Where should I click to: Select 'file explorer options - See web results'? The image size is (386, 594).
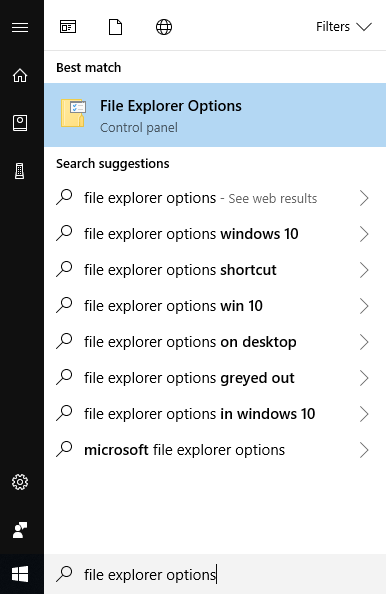pos(215,198)
